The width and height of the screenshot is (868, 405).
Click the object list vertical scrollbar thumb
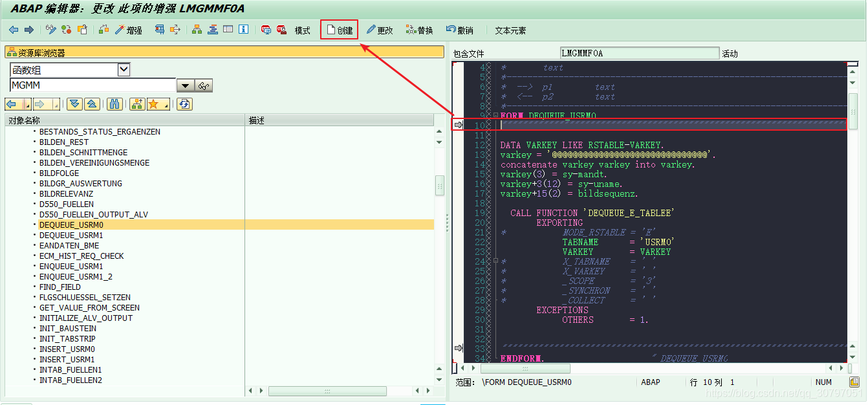click(x=439, y=185)
